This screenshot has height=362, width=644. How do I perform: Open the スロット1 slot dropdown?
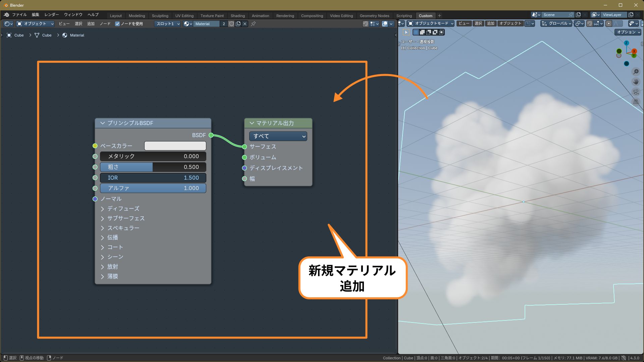[x=167, y=24]
